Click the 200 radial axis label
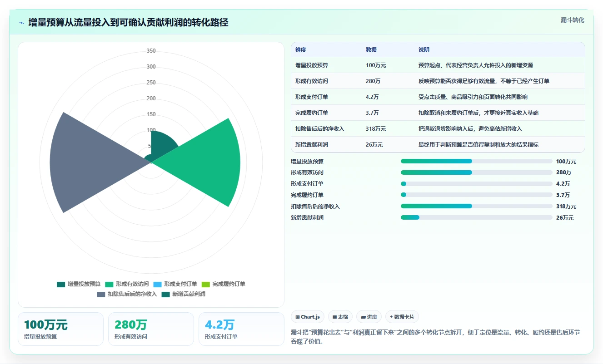The height and width of the screenshot is (364, 603). point(151,98)
